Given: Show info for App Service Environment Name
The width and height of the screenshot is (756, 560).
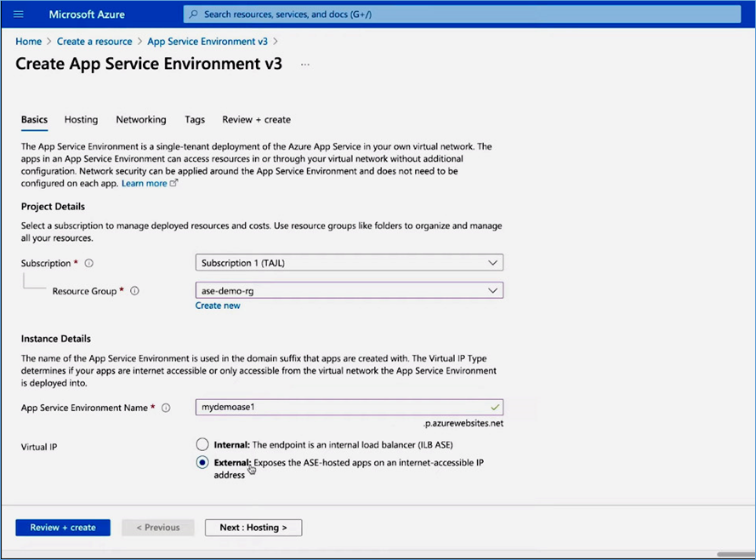Looking at the screenshot, I should pos(166,408).
